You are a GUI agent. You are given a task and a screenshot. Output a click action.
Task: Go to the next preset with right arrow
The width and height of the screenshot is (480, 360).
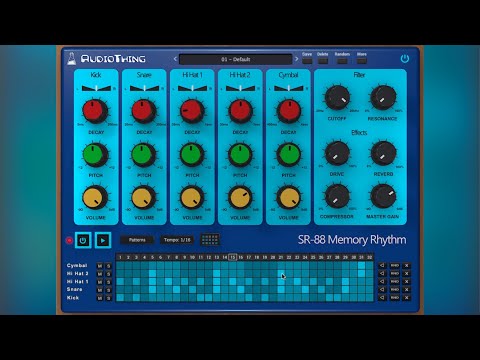tap(296, 59)
